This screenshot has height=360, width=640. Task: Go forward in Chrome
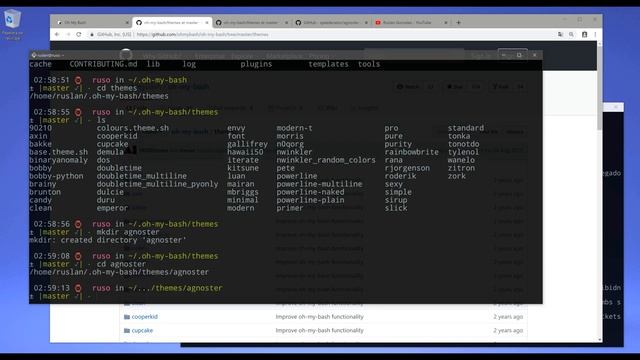click(68, 34)
